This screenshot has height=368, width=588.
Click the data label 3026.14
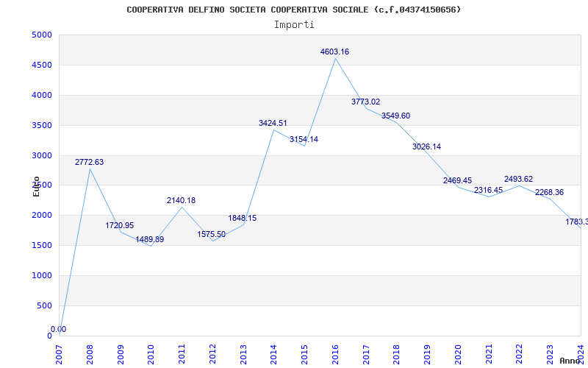pos(427,146)
